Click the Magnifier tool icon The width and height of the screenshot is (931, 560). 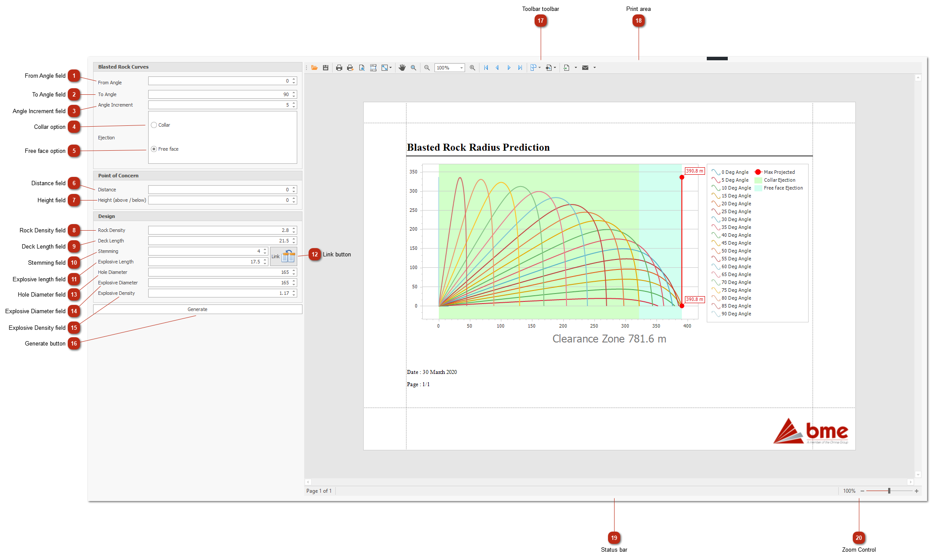pos(413,68)
